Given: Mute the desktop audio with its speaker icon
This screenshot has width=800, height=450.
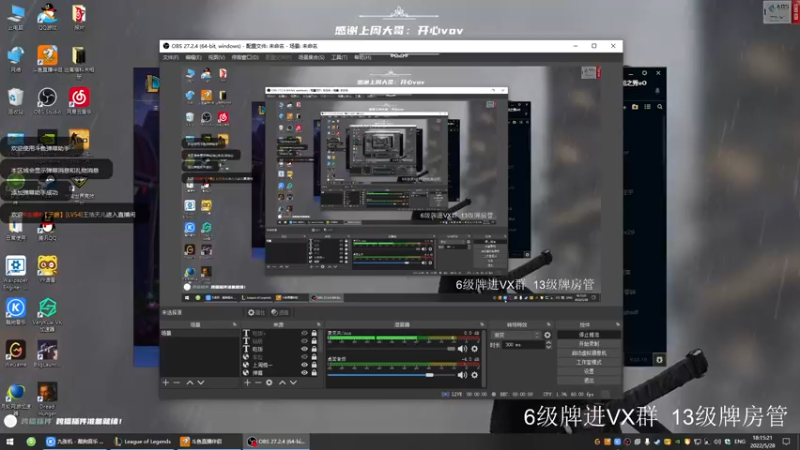Looking at the screenshot, I should click(462, 375).
